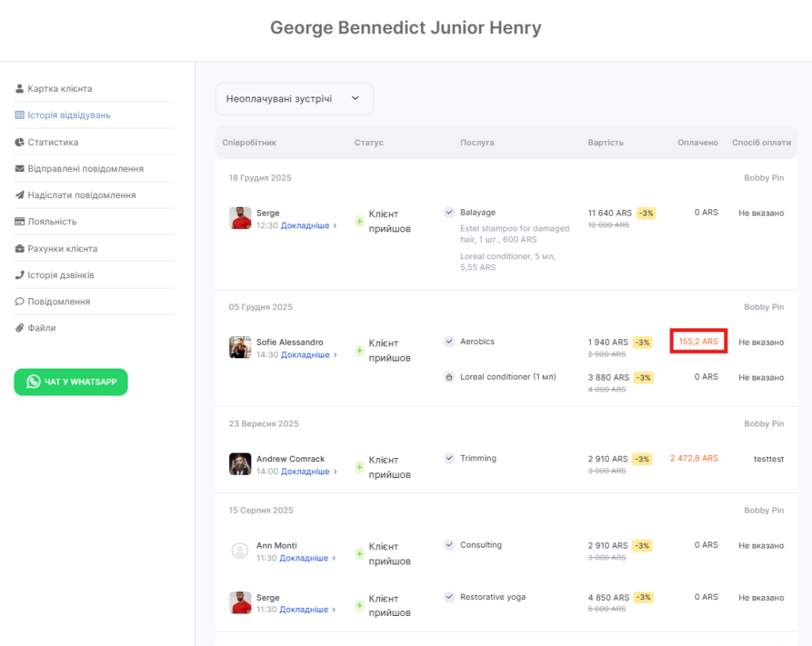The image size is (812, 646).
Task: Click the Повідомлення speech bubble icon
Action: click(x=20, y=302)
